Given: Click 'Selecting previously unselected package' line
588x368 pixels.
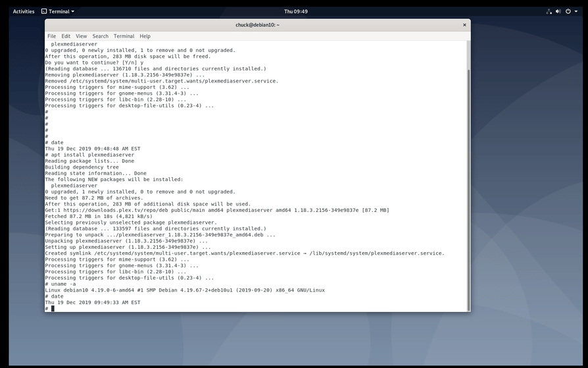Looking at the screenshot, I should coord(131,223).
